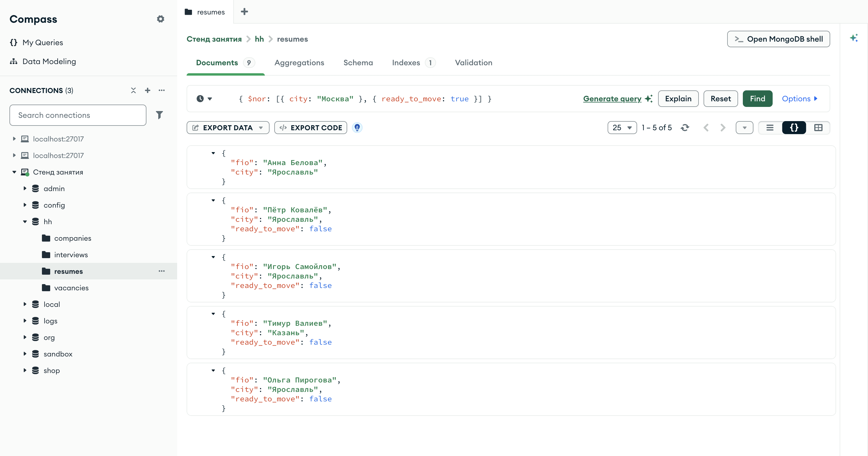Open the EXPORT DATA dropdown
Screen dimensions: 868x456
tap(228, 128)
